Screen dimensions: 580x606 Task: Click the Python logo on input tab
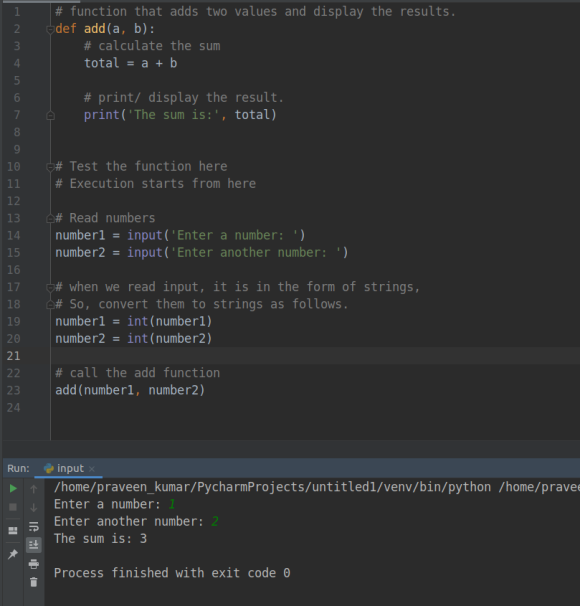pyautogui.click(x=49, y=468)
